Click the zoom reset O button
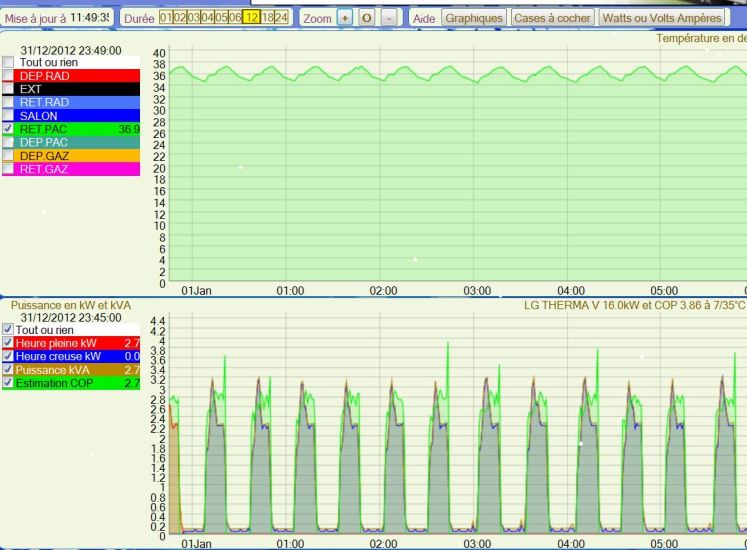 366,19
